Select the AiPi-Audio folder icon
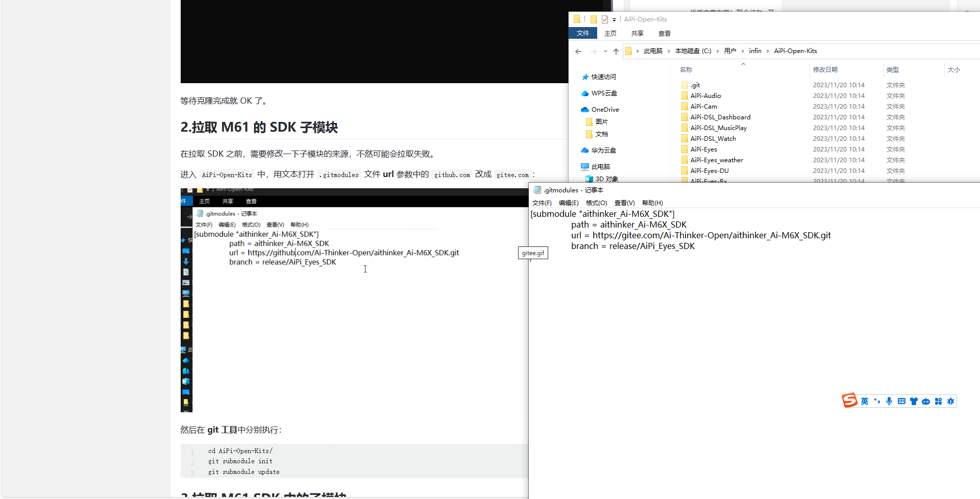This screenshot has height=499, width=980. coord(684,96)
